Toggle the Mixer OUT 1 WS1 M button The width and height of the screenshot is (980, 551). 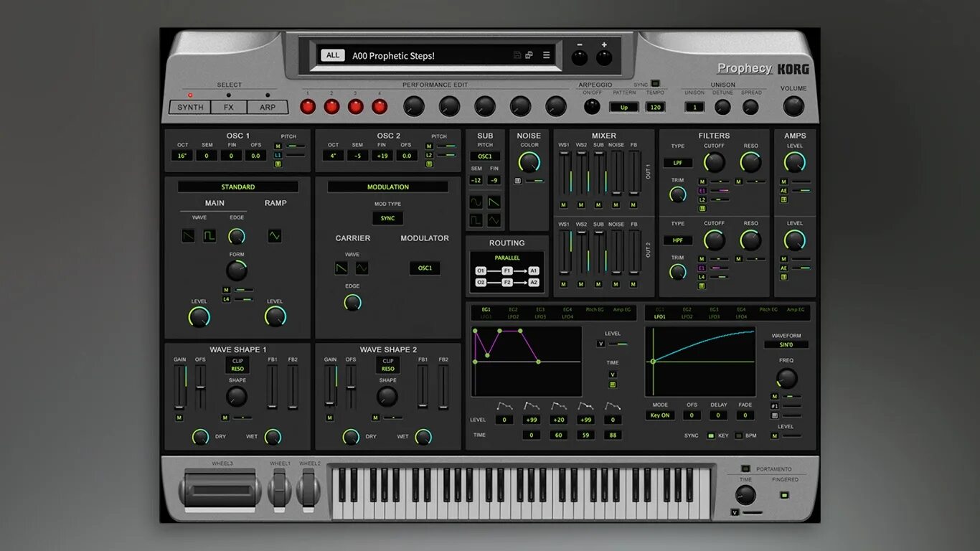click(x=564, y=205)
